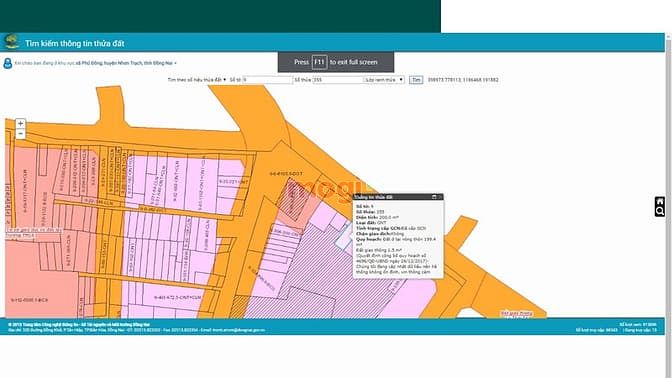Click the 'Diện tích: 200.0 m²' line in popup

point(378,217)
